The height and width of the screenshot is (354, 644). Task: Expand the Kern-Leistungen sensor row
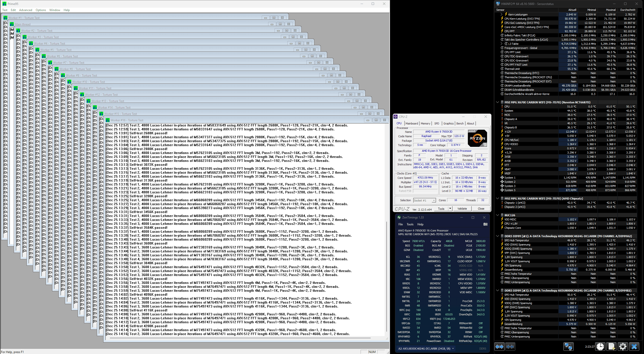(501, 15)
